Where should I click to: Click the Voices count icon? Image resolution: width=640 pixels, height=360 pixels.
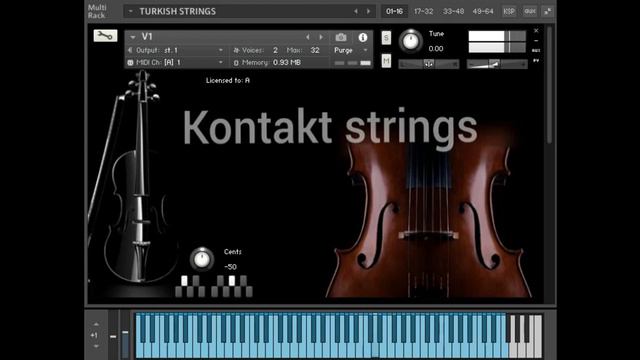(x=236, y=50)
